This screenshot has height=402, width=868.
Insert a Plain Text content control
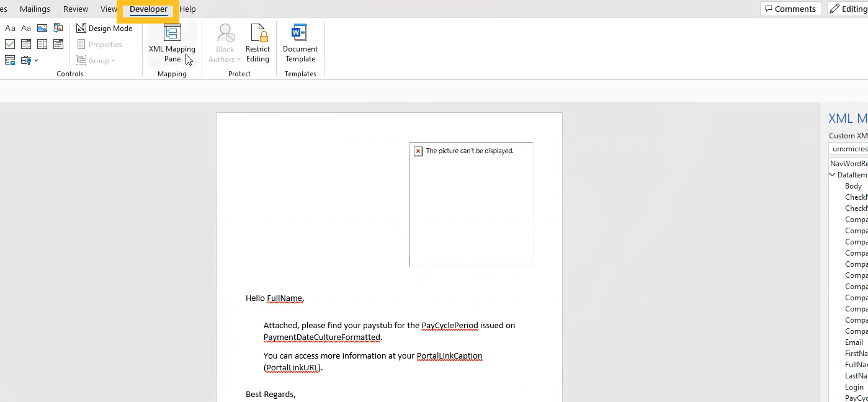[x=26, y=28]
